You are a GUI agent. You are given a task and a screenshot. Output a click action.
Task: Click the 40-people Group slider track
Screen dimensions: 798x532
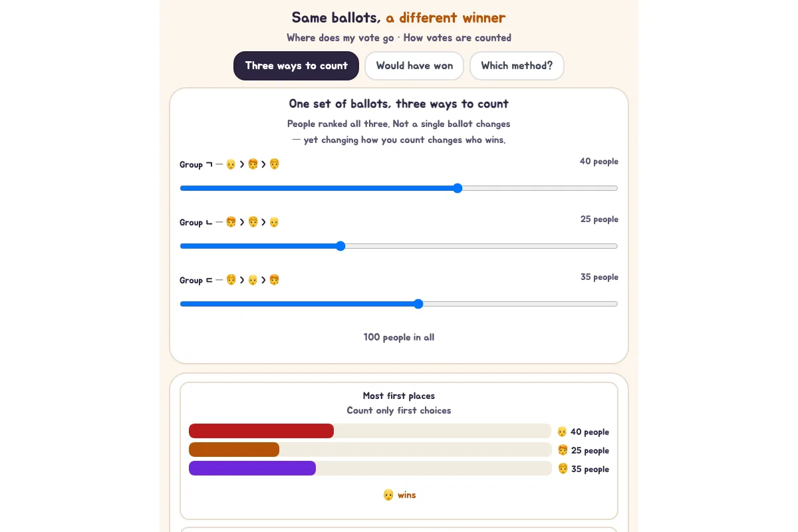pos(399,188)
